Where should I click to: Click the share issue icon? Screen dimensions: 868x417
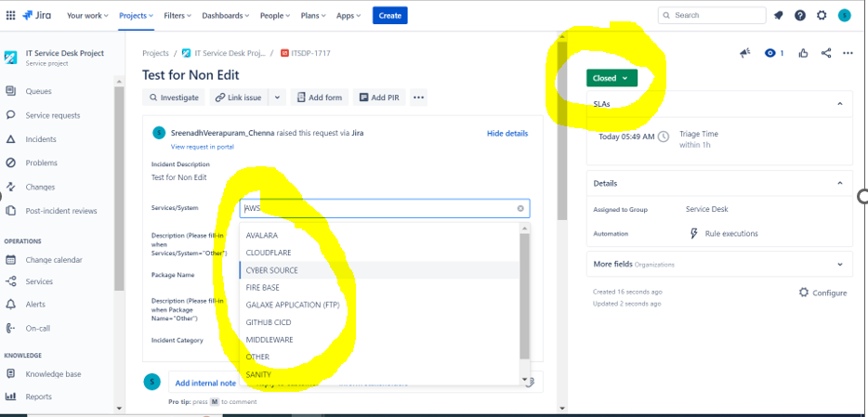click(x=826, y=53)
